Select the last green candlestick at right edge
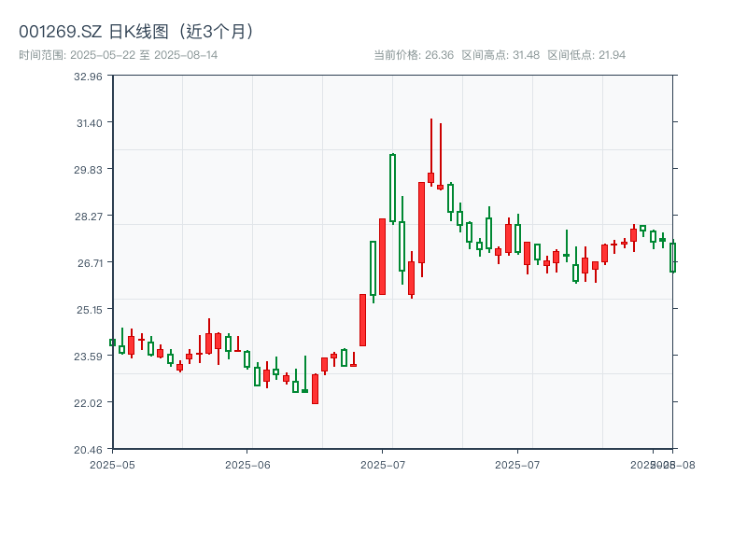Image resolution: width=747 pixels, height=560 pixels. (x=672, y=257)
